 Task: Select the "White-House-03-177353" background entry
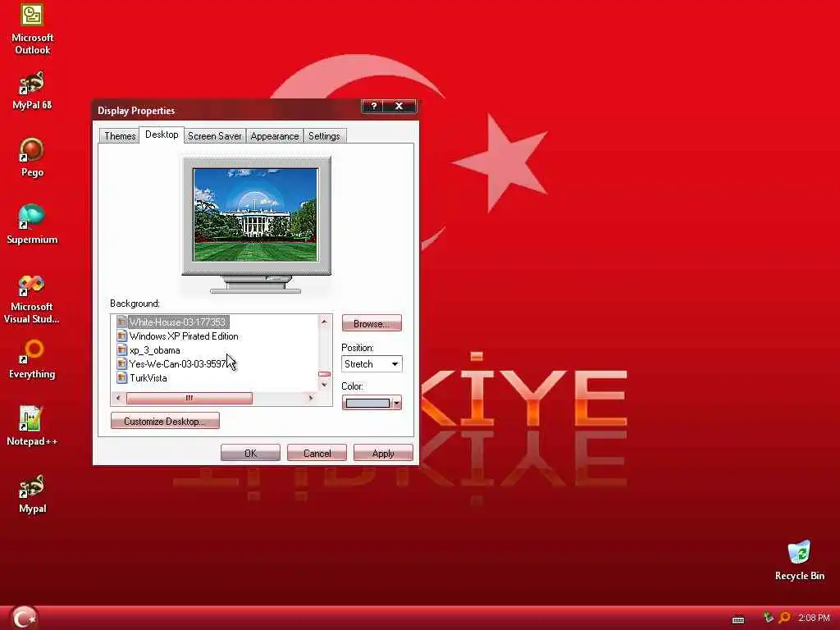coord(177,322)
